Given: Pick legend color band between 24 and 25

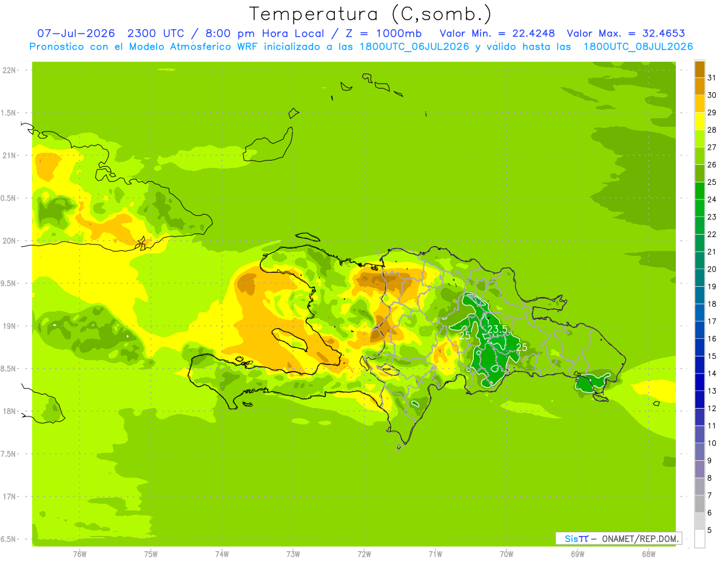Looking at the screenshot, I should [699, 190].
